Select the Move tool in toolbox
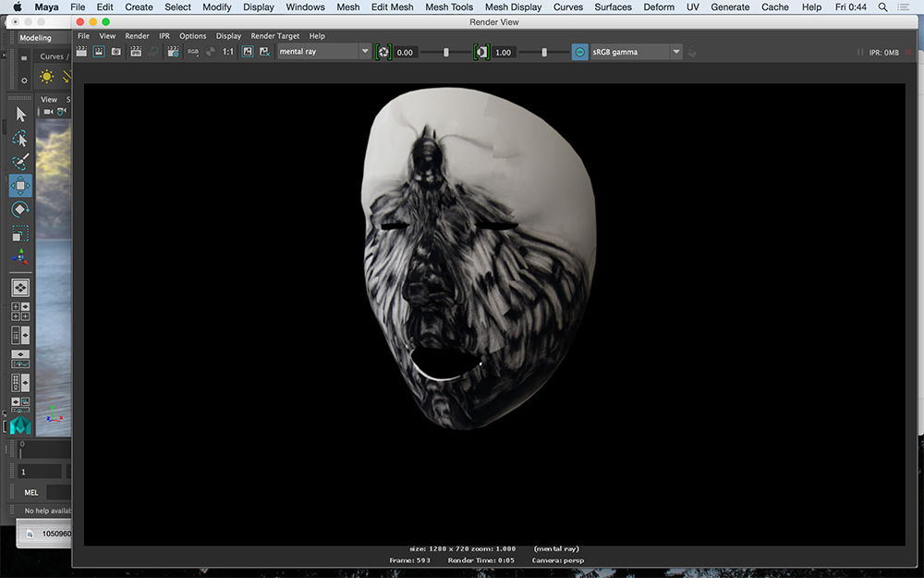 [x=20, y=186]
